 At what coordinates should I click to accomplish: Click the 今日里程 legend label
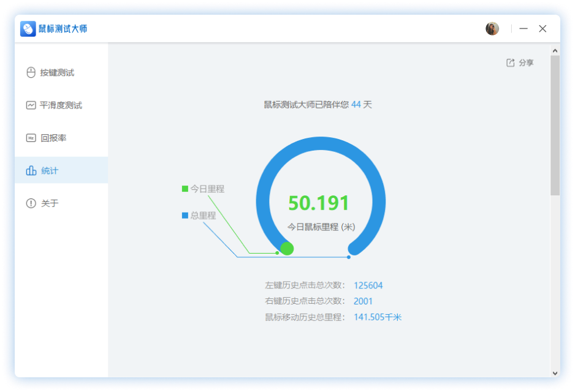[207, 189]
